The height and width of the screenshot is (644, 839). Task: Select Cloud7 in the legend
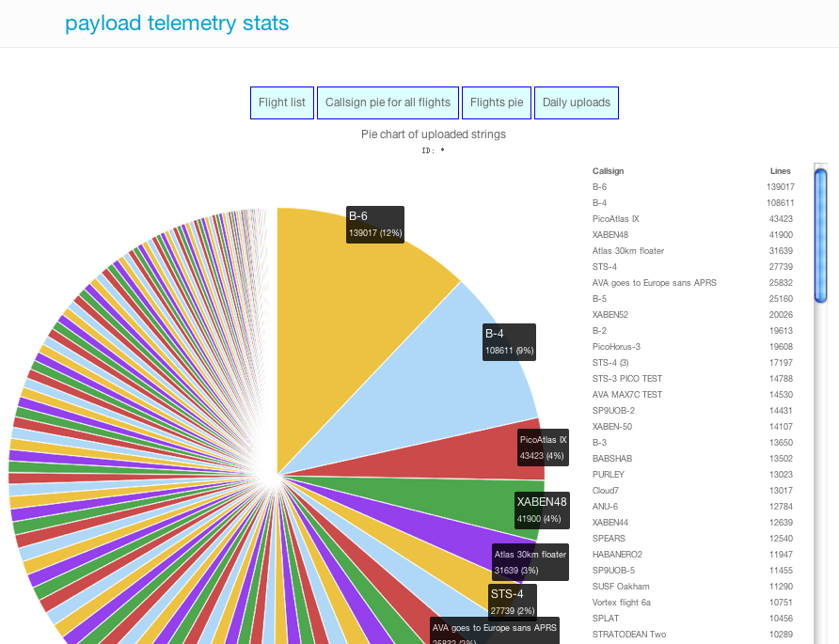pos(693,491)
